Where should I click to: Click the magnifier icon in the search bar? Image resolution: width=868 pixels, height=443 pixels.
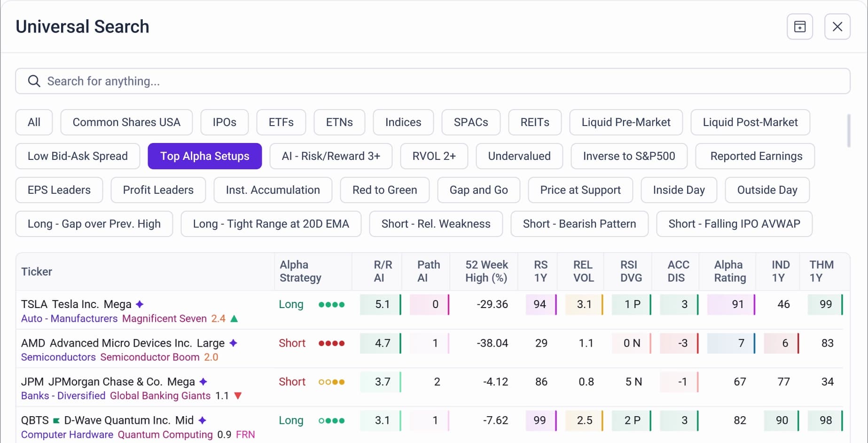click(x=33, y=81)
